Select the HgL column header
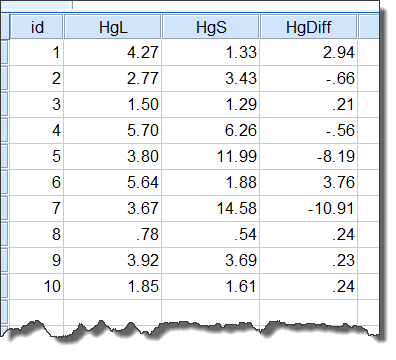This screenshot has width=396, height=360. pyautogui.click(x=113, y=27)
